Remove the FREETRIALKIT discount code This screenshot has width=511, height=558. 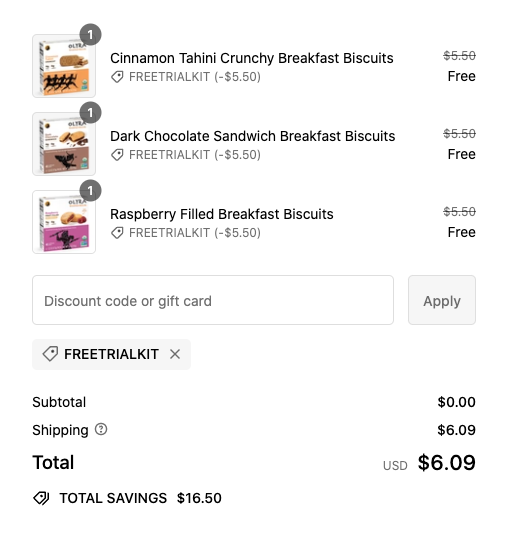(x=175, y=354)
